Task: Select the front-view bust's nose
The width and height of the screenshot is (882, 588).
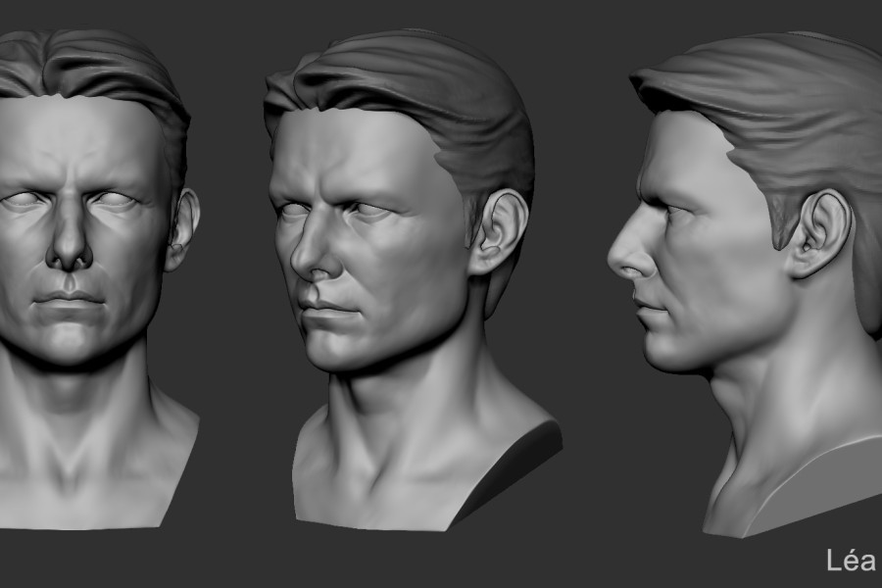Action: pyautogui.click(x=69, y=245)
